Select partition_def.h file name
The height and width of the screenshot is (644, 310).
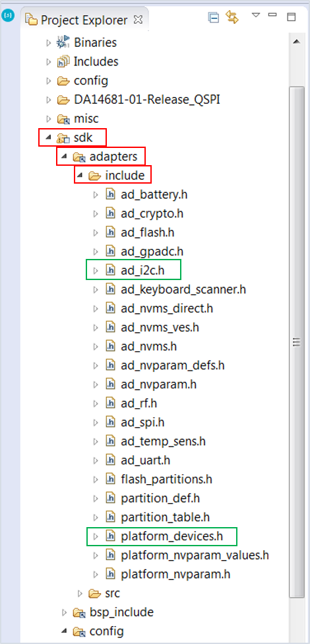[x=160, y=499]
